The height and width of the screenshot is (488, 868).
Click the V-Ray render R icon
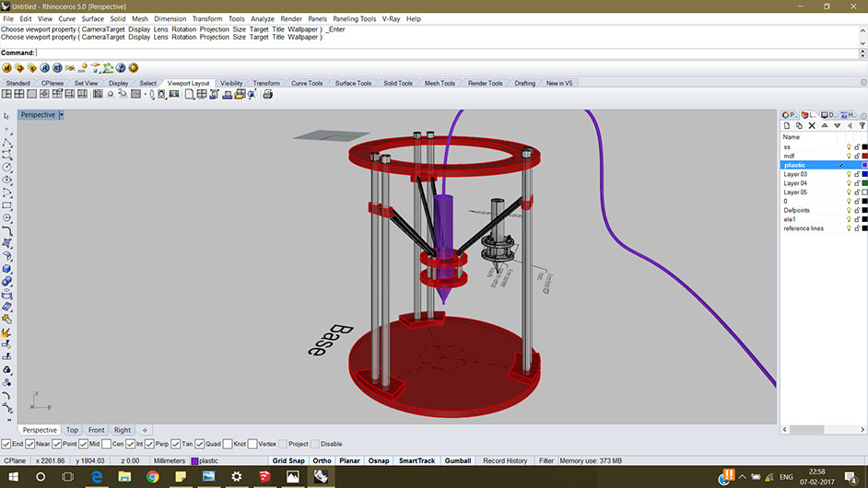click(x=44, y=68)
